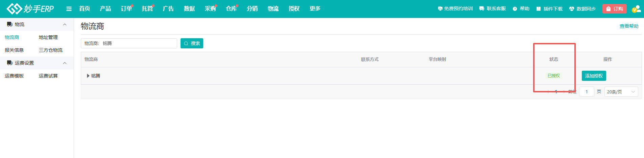Open the 授权 menu
The height and width of the screenshot is (158, 644).
tap(294, 9)
